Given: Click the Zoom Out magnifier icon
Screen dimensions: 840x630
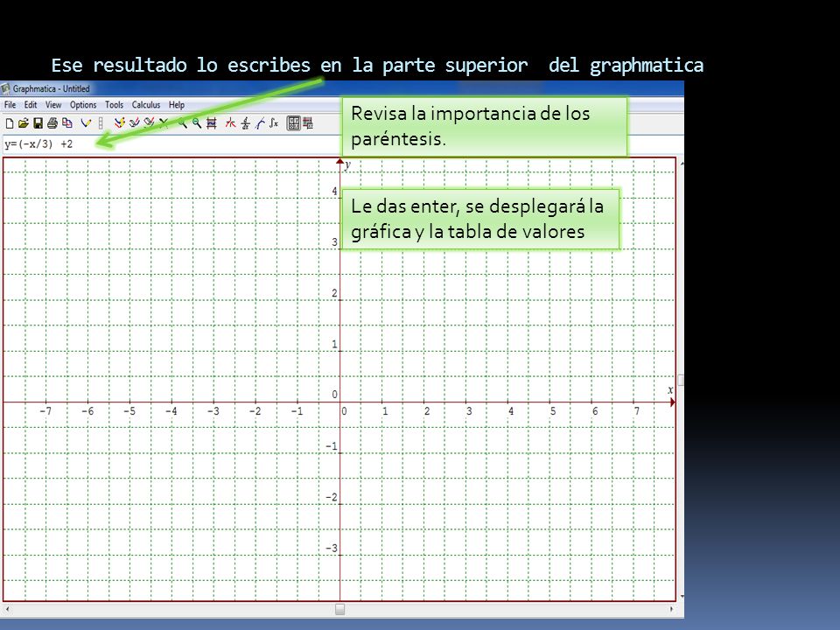Looking at the screenshot, I should pos(197,123).
